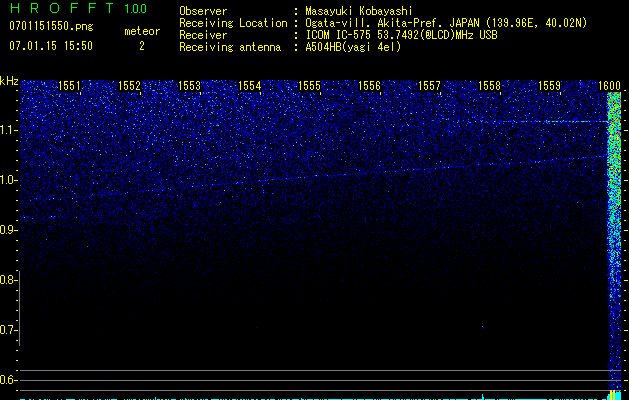Click frequency axis label 0.7

point(7,330)
